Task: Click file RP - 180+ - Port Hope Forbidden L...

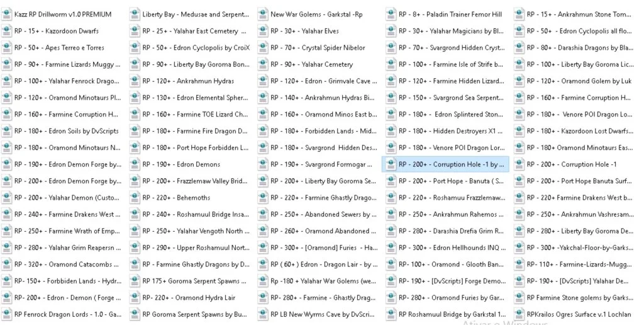Action: tap(196, 147)
